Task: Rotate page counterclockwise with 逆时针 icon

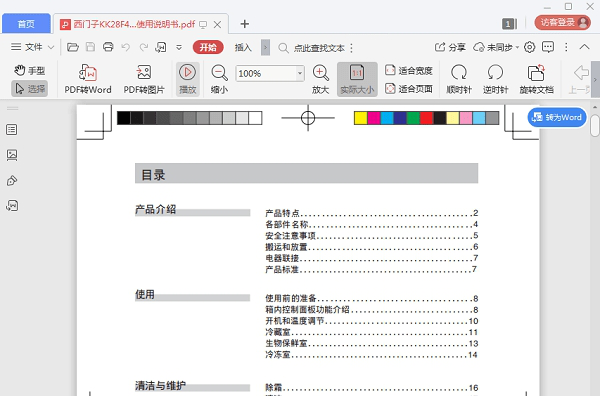Action: [x=495, y=73]
